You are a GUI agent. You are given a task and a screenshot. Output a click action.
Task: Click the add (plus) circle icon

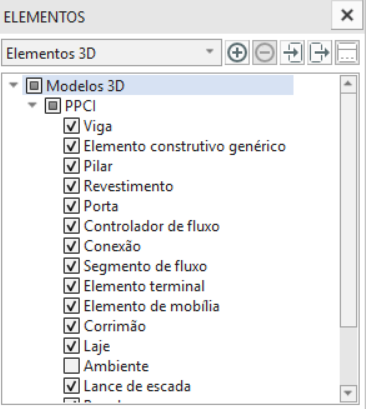pos(237,53)
